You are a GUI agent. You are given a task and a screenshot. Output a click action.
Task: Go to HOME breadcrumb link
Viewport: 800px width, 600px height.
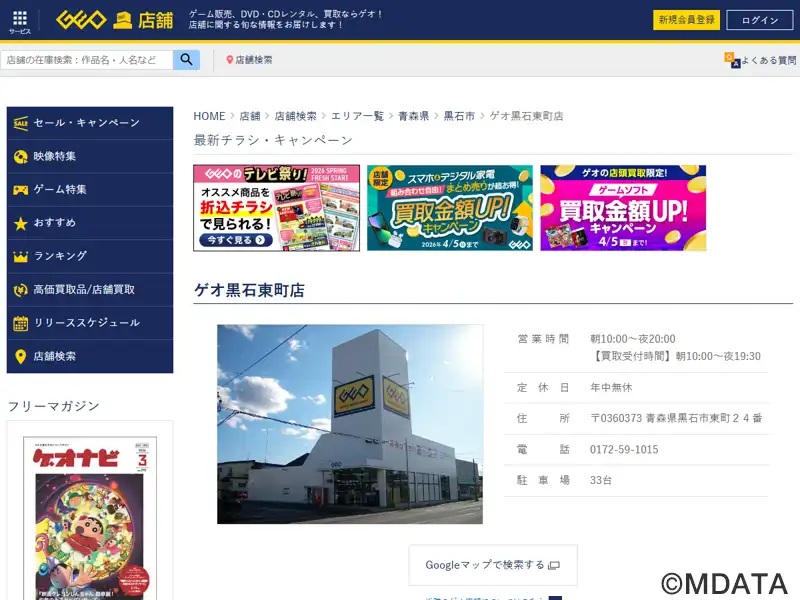(x=209, y=116)
